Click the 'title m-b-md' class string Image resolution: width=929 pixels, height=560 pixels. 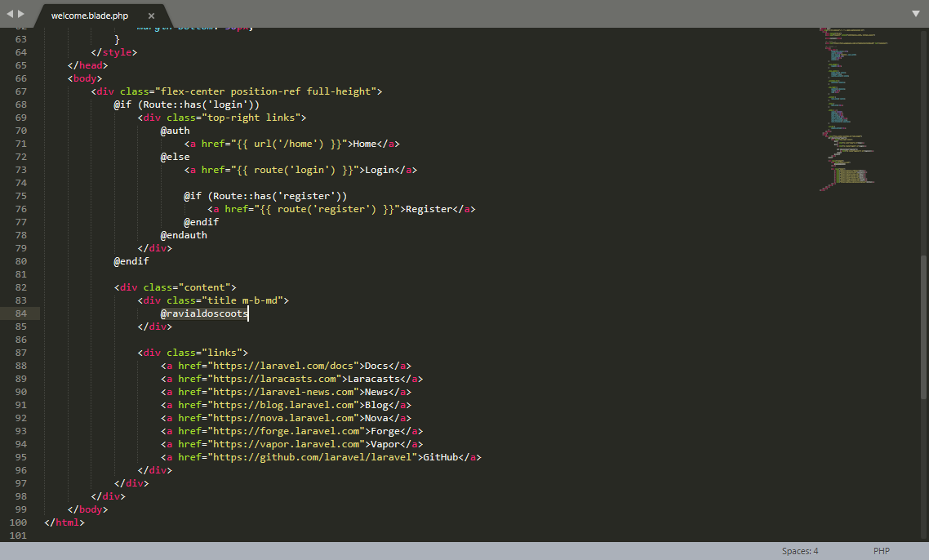tap(242, 300)
